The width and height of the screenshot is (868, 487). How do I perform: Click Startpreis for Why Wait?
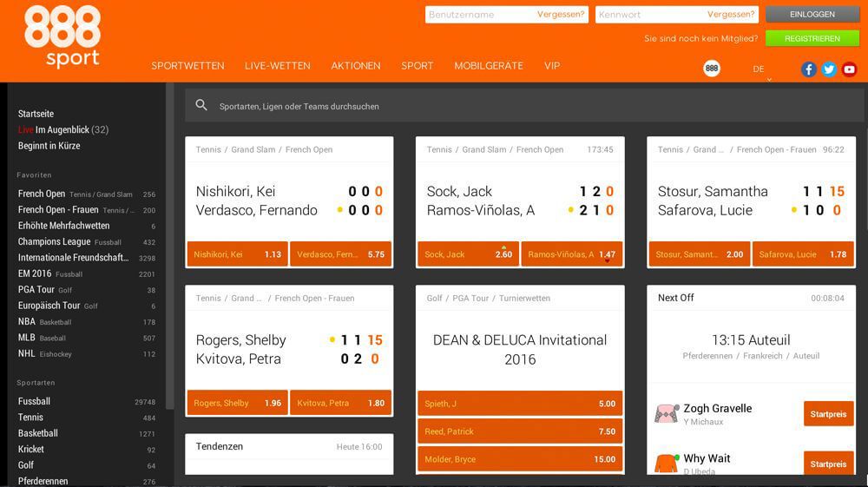coord(828,464)
